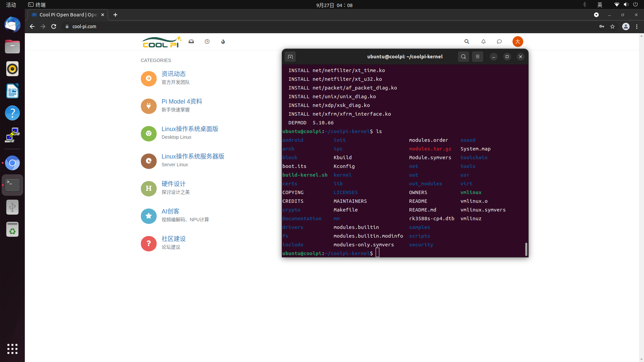Viewport: 644px width, 362px height.
Task: Click rk3588s-cp4.dtb in terminal listing
Action: 432,219
